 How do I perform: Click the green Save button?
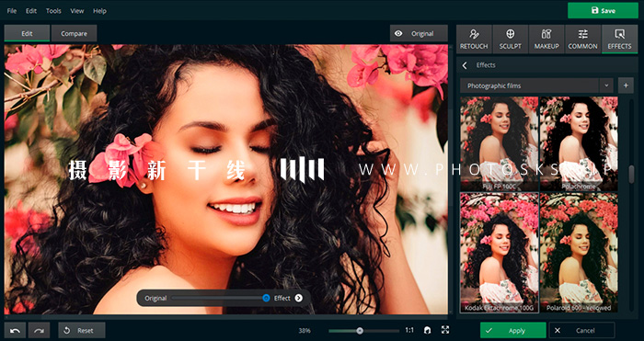point(603,11)
